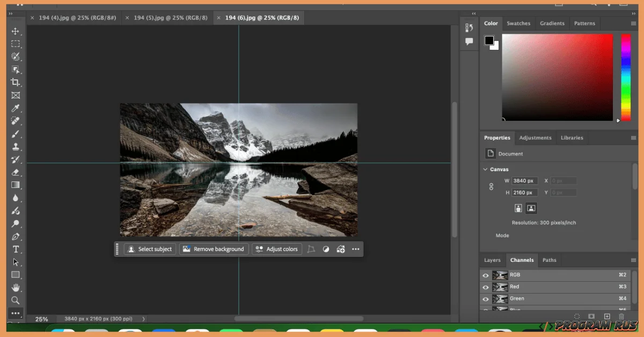Open the ellipsis menu on the contextual taskbar
Viewport: 644px width, 337px height.
tap(355, 248)
